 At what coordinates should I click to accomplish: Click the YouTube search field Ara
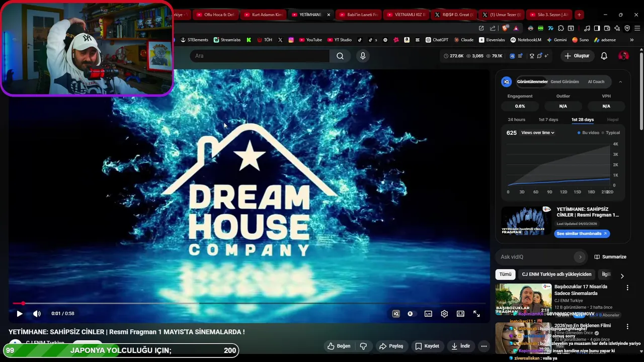(x=260, y=56)
